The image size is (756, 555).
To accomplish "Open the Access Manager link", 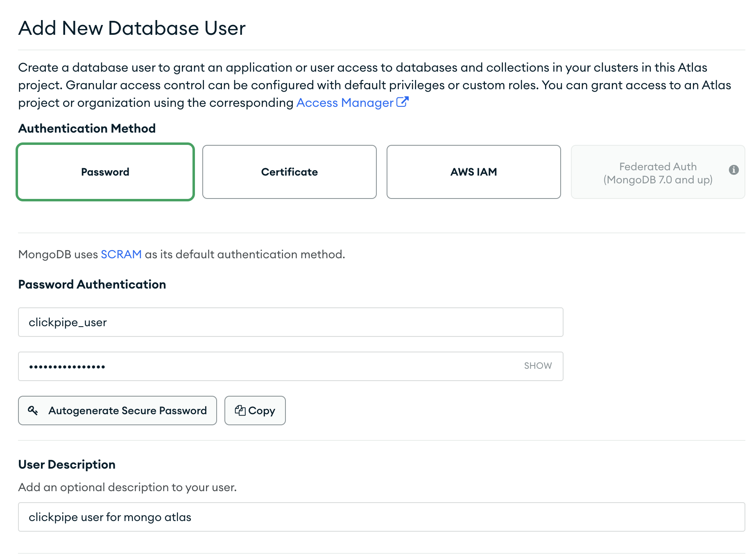I will 344,102.
